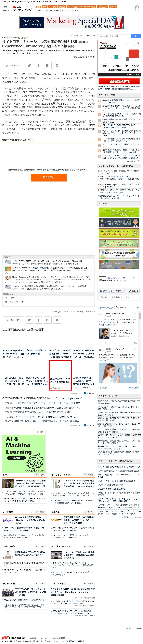The height and width of the screenshot is (644, 143).
Task: Click the Hatena B! icon below the copyright notice
Action: 48,320
